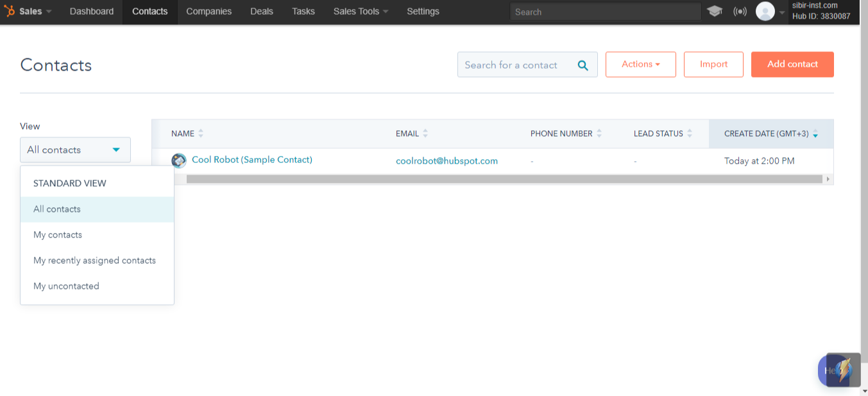Click the profile avatar in the top bar
The image size is (868, 396).
coord(765,11)
